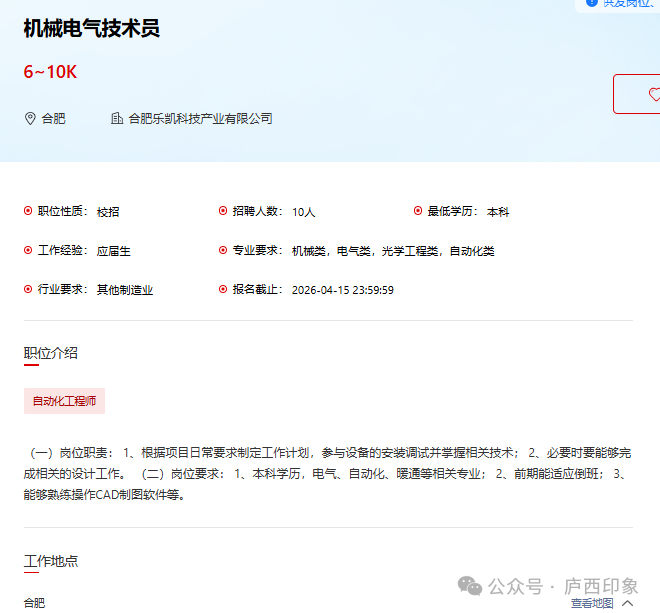Viewport: 660px width, 613px height.
Task: Click the company building icon
Action: tap(117, 118)
